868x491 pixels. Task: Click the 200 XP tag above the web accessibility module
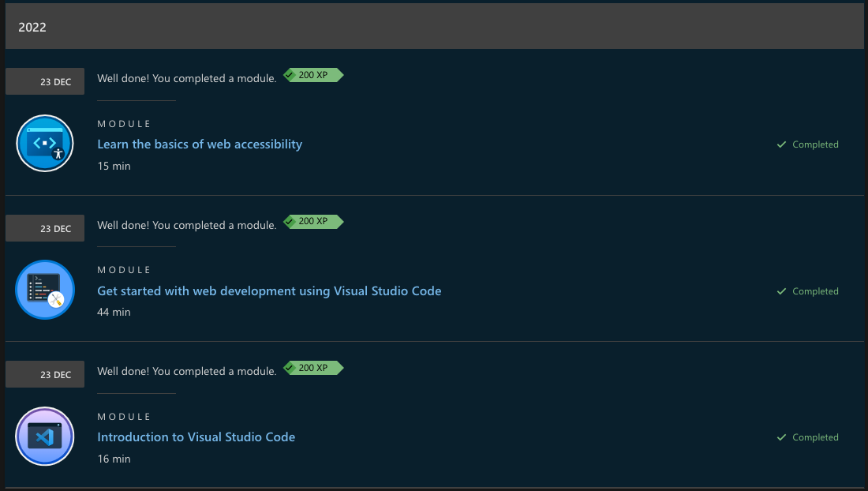pyautogui.click(x=313, y=75)
